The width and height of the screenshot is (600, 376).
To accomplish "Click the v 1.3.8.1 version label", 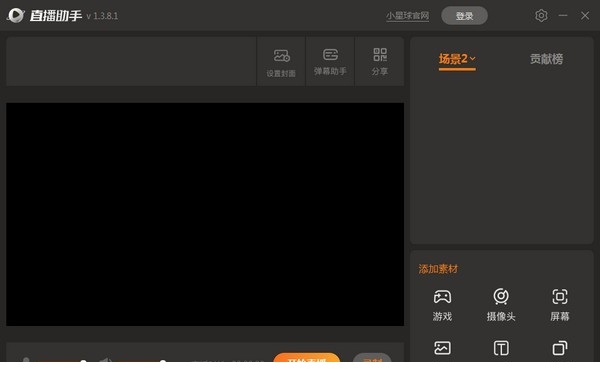I will 102,16.
